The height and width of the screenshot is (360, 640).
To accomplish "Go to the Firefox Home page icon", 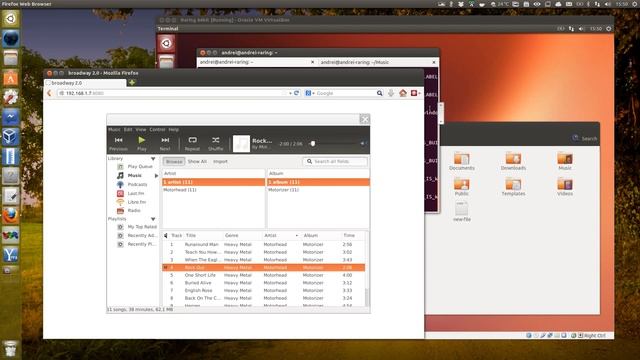I will [x=403, y=93].
